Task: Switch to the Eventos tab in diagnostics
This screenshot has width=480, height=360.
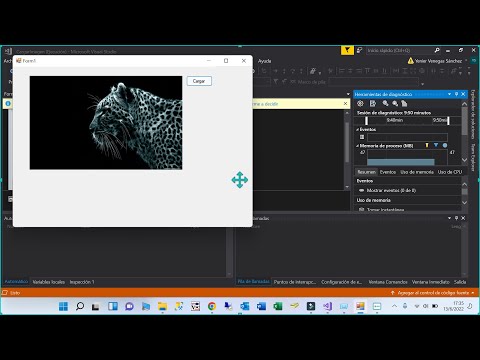Action: [388, 172]
